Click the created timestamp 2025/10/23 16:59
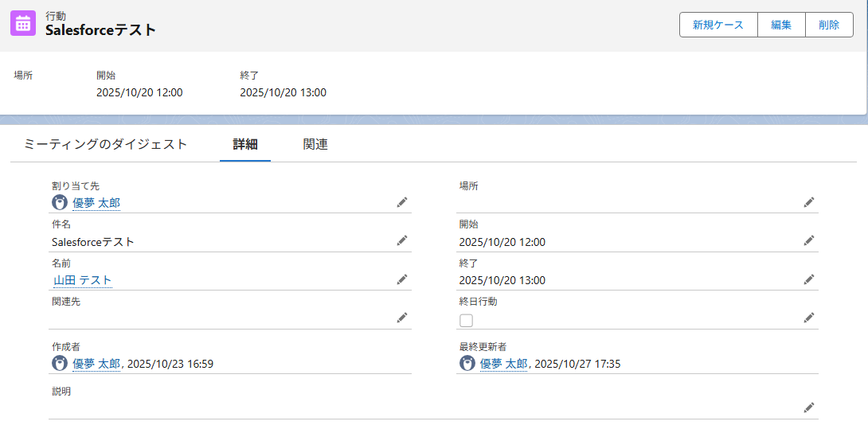This screenshot has height=433, width=868. click(x=170, y=364)
